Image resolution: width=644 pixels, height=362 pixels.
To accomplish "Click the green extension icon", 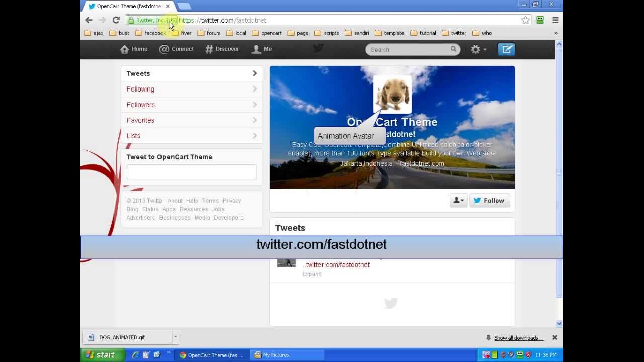I will click(540, 20).
